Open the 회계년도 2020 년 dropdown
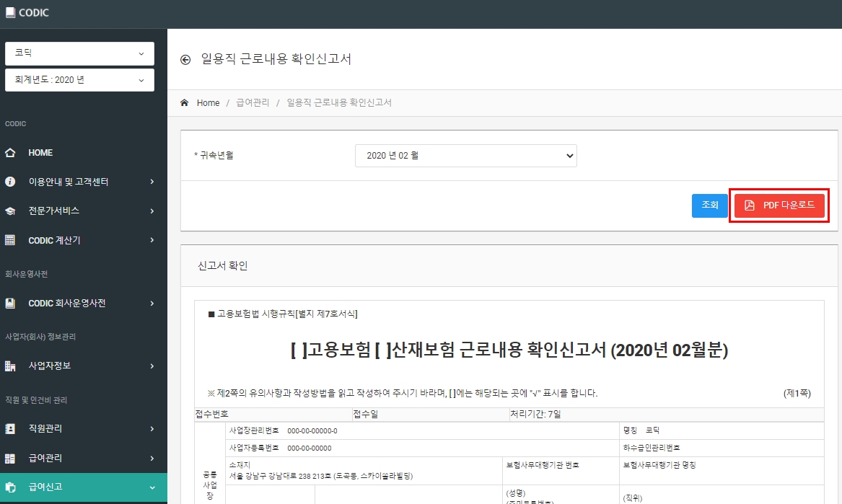 (x=79, y=80)
